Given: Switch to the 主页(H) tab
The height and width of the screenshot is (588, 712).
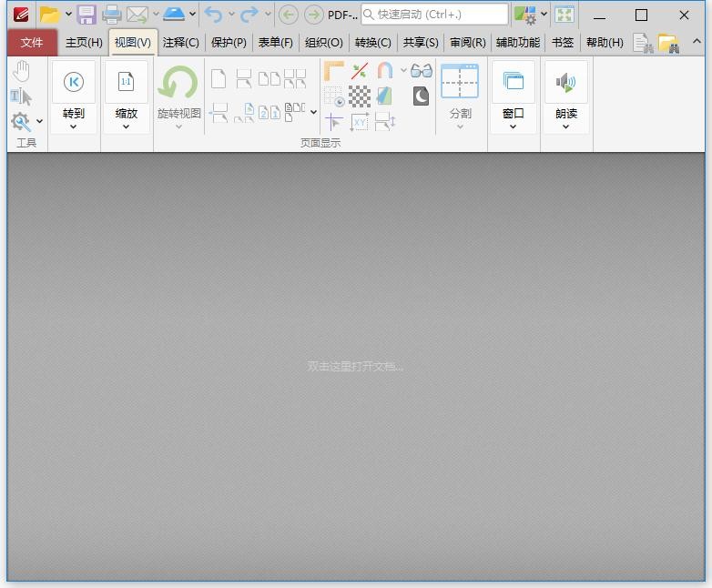Looking at the screenshot, I should pyautogui.click(x=84, y=43).
